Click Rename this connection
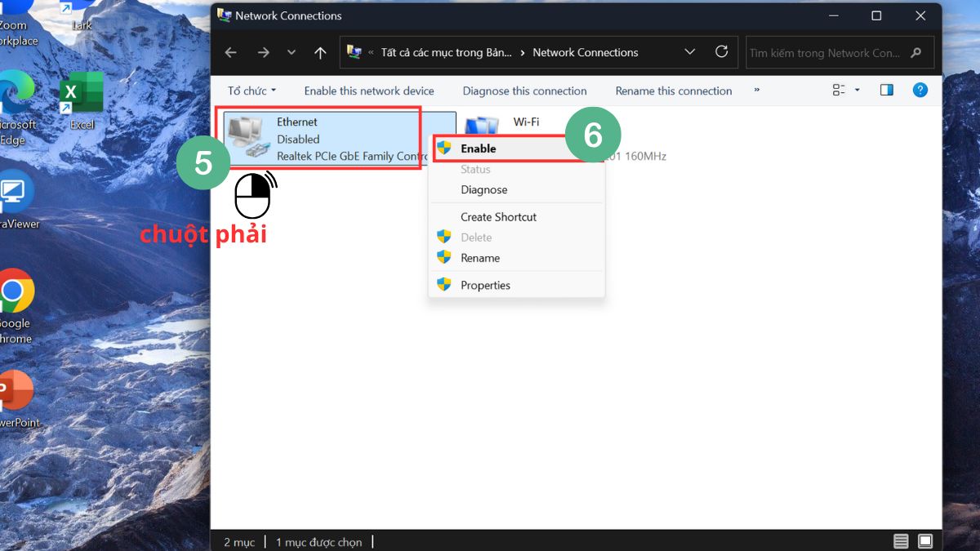 [x=674, y=91]
